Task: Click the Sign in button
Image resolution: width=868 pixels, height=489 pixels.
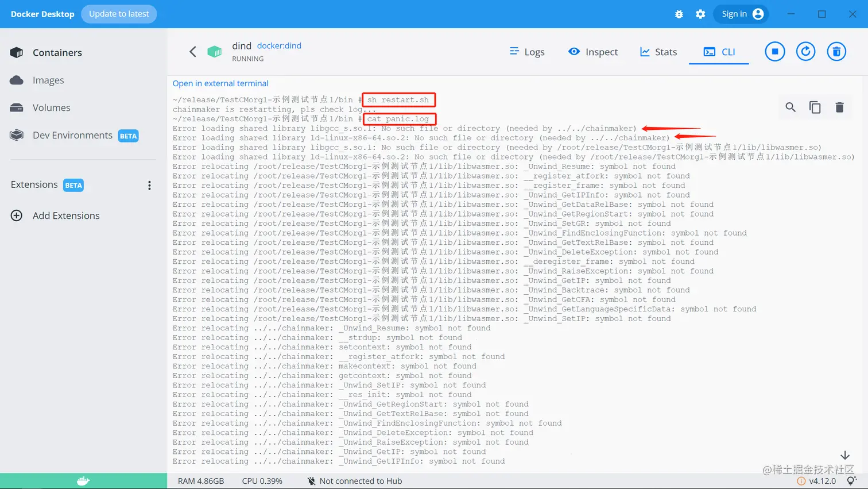Action: pyautogui.click(x=742, y=14)
